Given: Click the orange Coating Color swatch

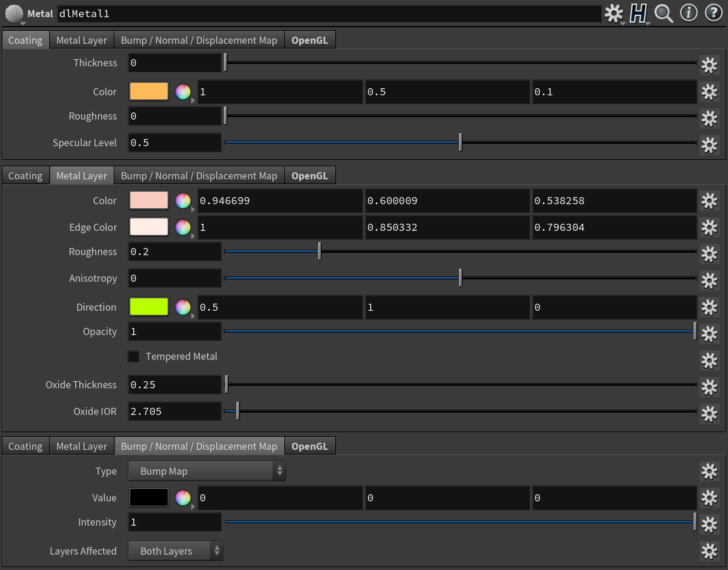Looking at the screenshot, I should 149,92.
